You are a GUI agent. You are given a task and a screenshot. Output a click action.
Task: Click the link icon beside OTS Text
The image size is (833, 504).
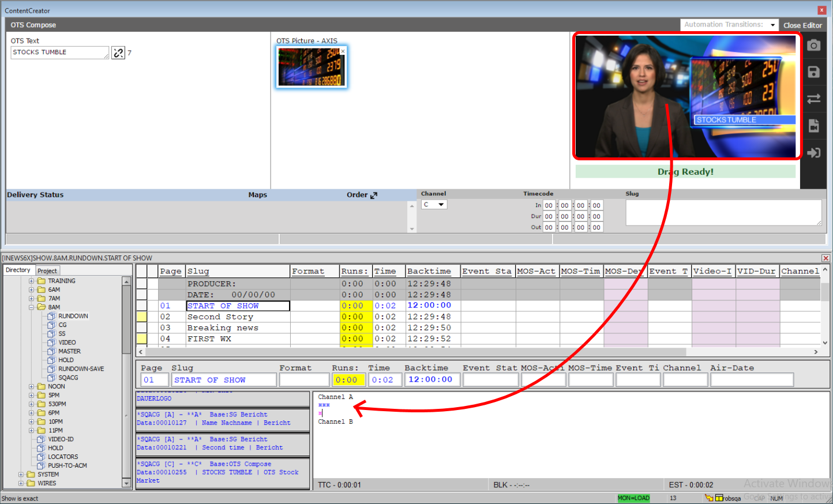[118, 53]
